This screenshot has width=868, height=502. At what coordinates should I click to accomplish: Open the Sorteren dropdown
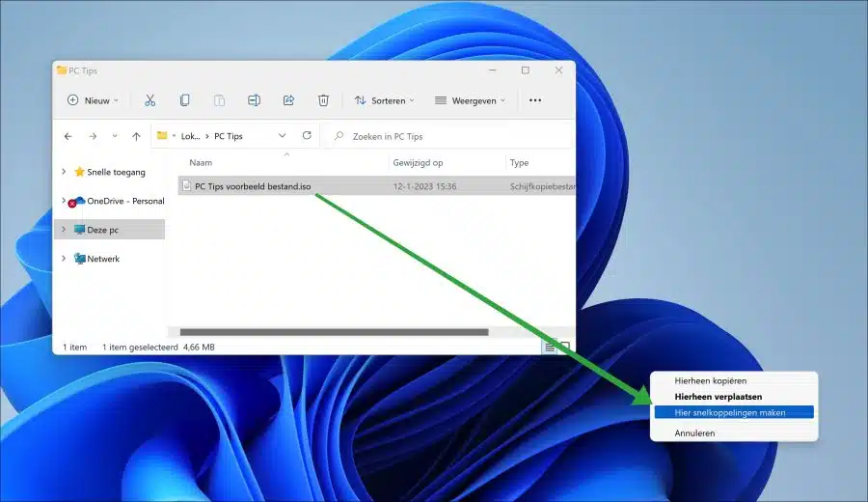384,100
